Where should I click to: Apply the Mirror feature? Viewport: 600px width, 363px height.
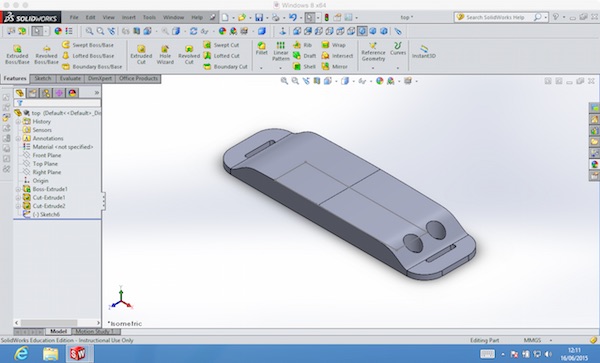pyautogui.click(x=335, y=67)
